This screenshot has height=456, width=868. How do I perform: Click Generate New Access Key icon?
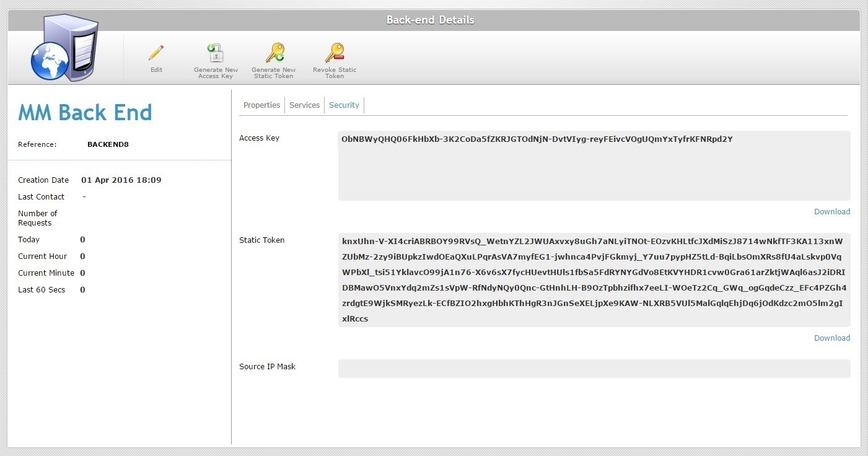(215, 53)
